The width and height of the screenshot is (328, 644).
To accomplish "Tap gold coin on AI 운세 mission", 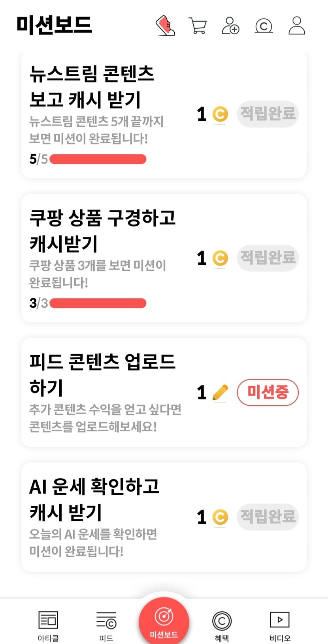I will (x=220, y=517).
